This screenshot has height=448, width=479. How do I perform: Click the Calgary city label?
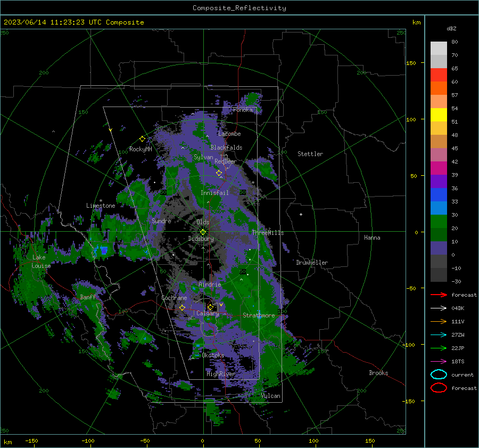(208, 313)
